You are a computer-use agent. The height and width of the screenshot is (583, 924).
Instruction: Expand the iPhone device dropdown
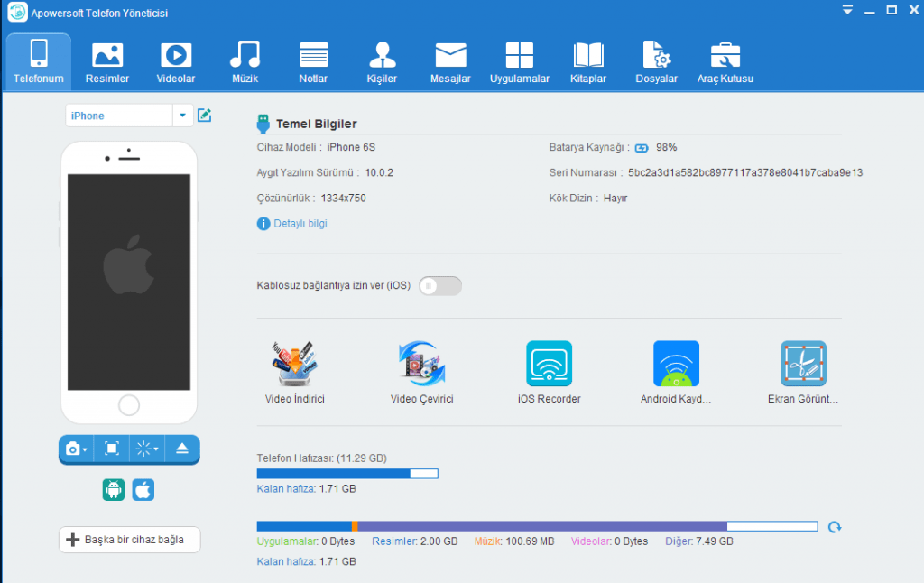pyautogui.click(x=183, y=116)
